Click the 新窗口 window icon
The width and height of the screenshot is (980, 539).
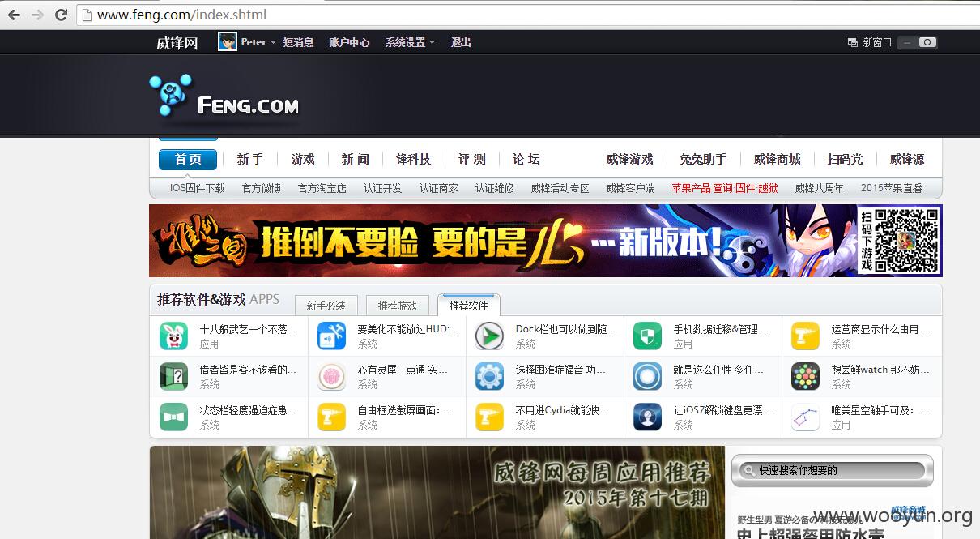[x=852, y=42]
